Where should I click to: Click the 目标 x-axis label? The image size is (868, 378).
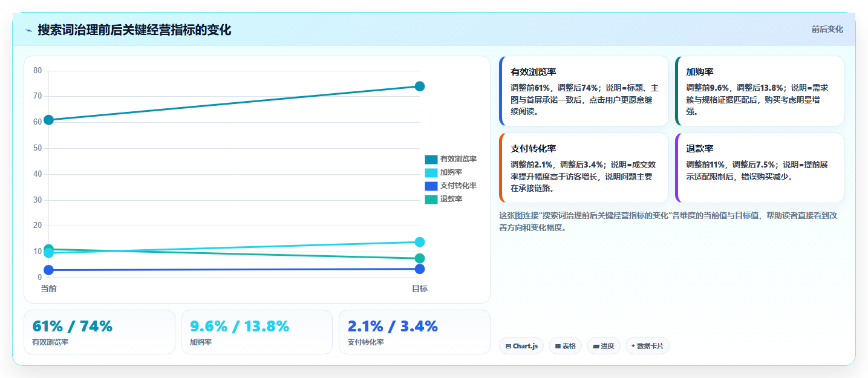pos(420,288)
